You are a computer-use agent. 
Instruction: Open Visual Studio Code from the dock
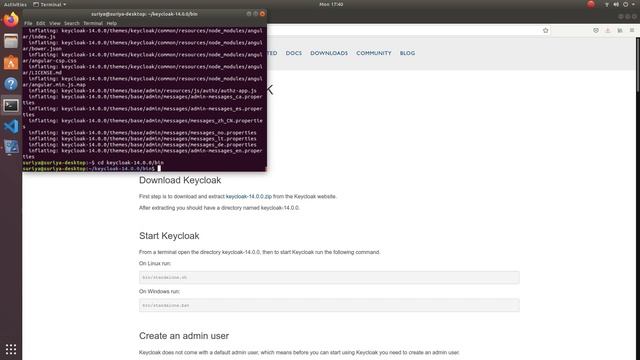point(11,127)
